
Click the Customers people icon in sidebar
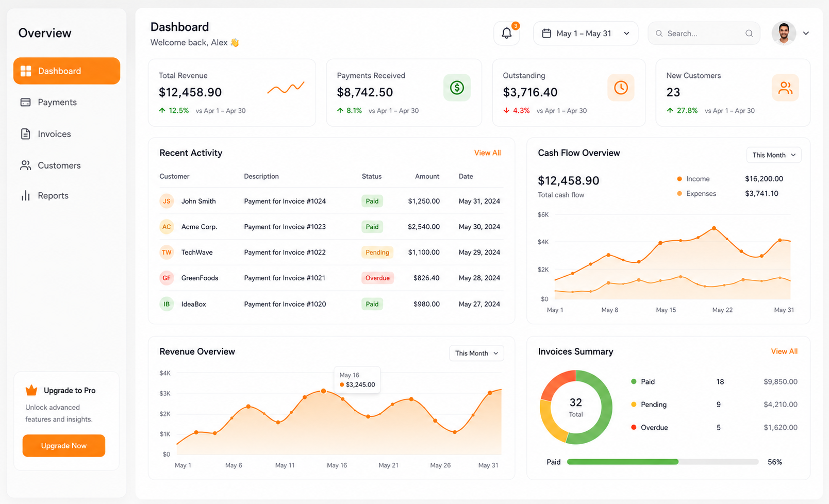point(25,165)
